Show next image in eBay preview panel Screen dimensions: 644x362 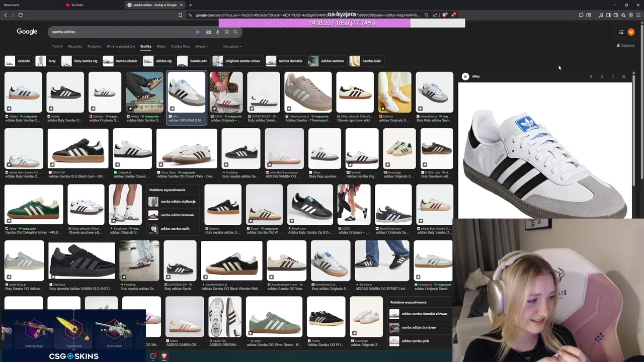(x=602, y=76)
